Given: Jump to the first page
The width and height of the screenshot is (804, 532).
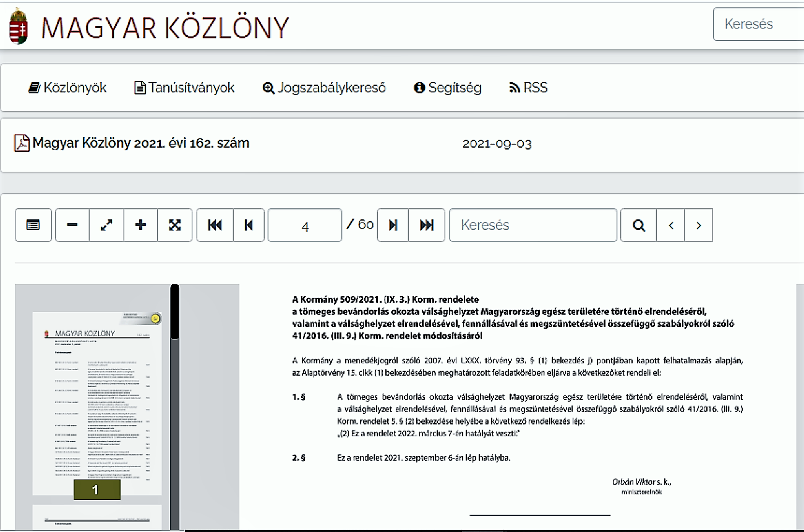Looking at the screenshot, I should [215, 225].
